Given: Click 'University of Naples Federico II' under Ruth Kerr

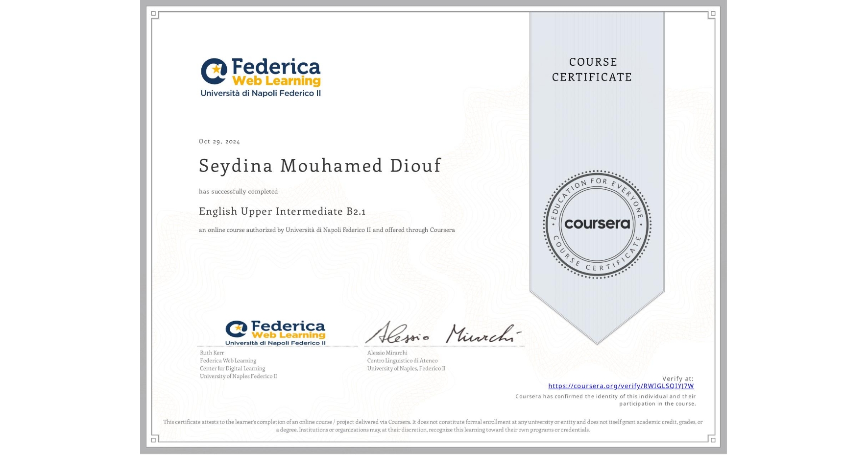Looking at the screenshot, I should coord(238,377).
